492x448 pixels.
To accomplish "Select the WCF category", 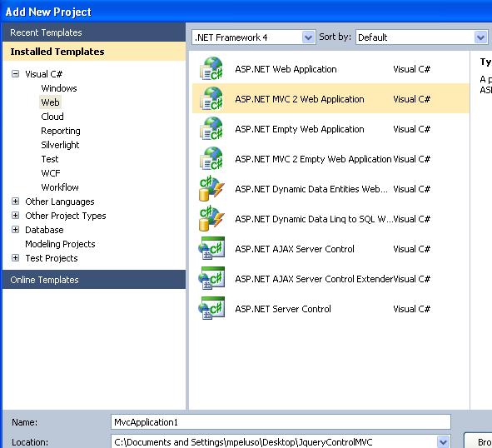I will coord(51,173).
